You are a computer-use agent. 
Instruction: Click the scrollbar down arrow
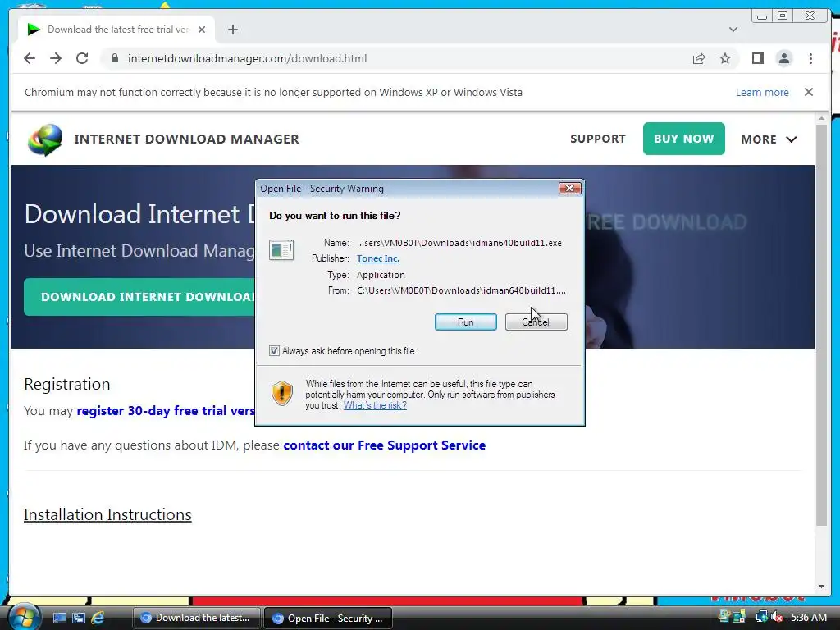pyautogui.click(x=821, y=587)
